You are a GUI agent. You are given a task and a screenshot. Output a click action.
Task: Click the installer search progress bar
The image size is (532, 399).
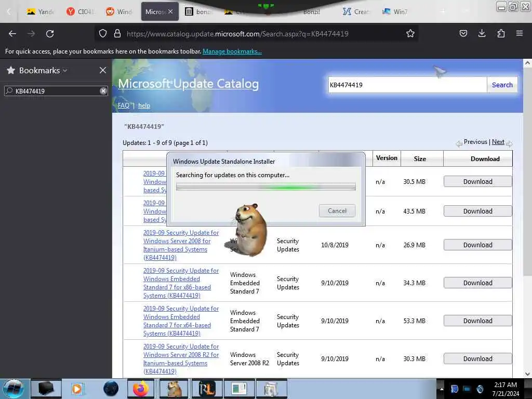pos(265,187)
